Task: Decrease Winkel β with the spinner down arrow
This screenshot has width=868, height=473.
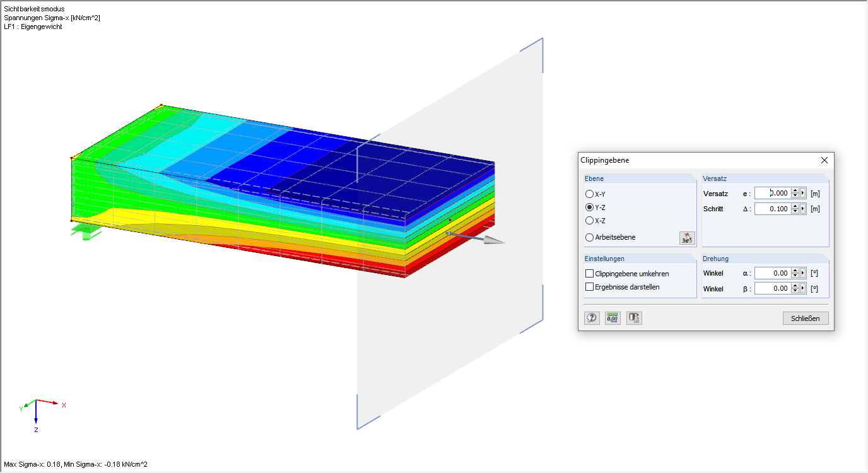Action: [795, 291]
